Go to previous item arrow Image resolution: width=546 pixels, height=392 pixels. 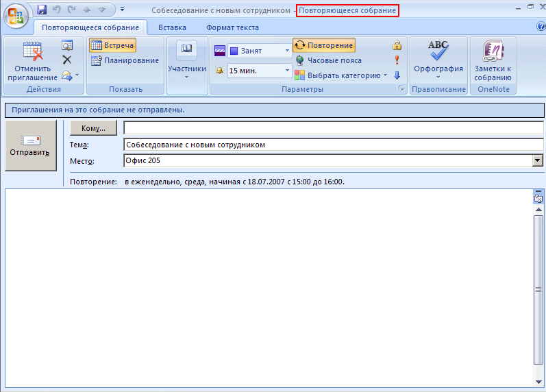87,10
